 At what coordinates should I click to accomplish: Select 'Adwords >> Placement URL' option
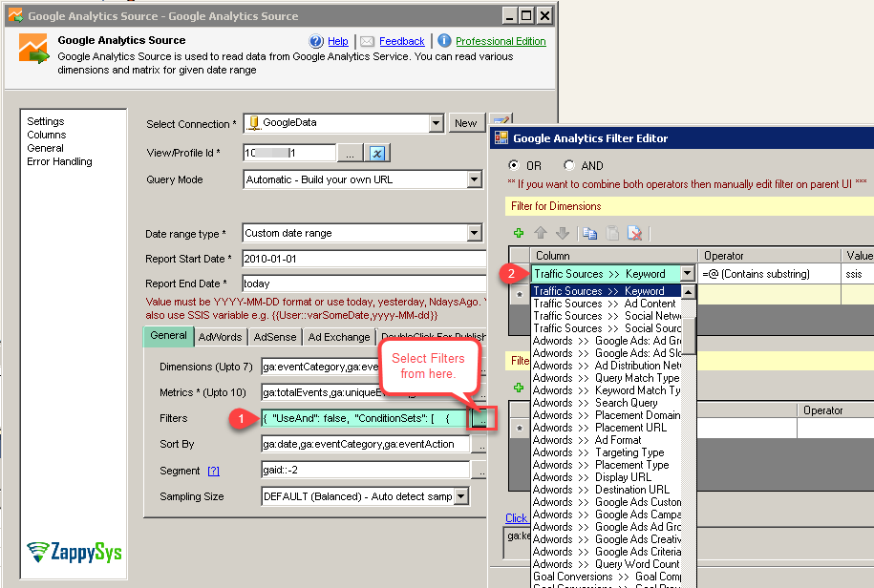[606, 428]
